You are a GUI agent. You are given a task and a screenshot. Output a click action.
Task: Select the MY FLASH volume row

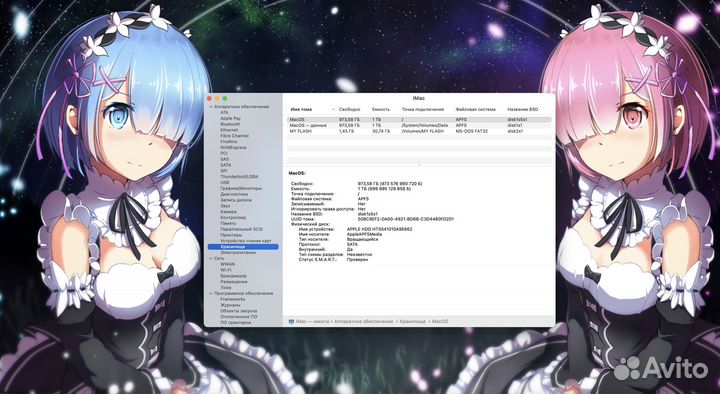[419, 131]
